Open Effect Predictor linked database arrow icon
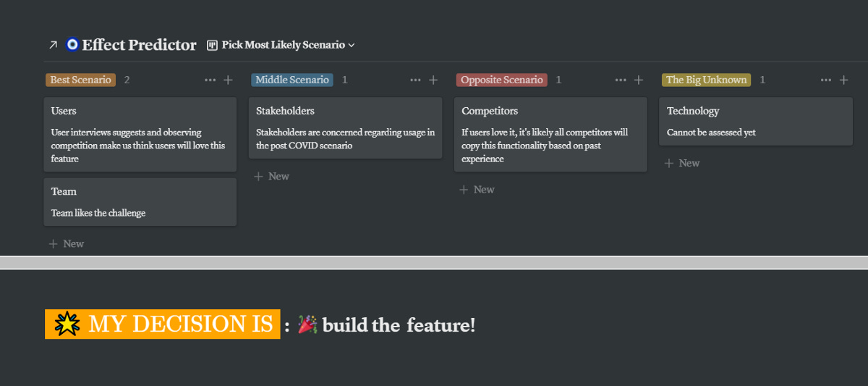The image size is (868, 386). 53,45
